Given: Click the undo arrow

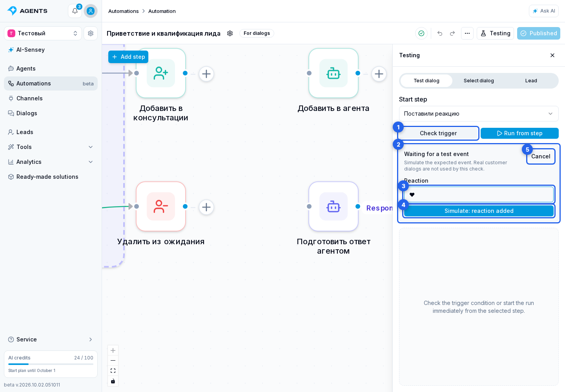Looking at the screenshot, I should tap(440, 33).
